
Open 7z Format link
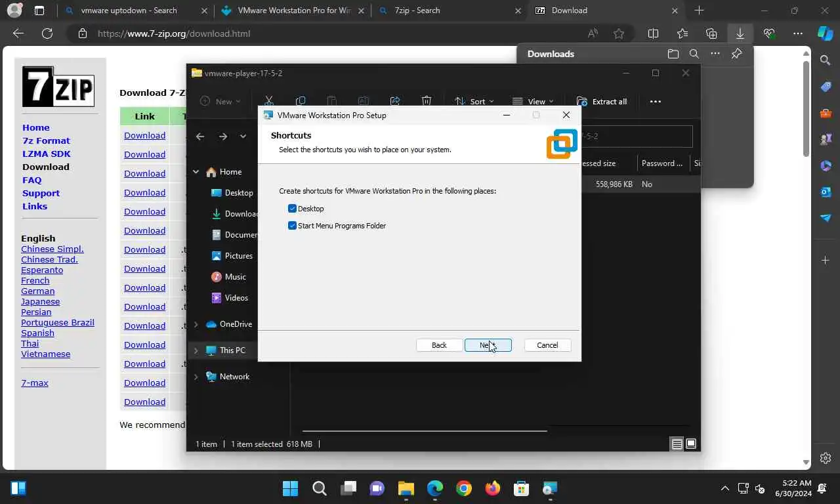click(x=46, y=140)
